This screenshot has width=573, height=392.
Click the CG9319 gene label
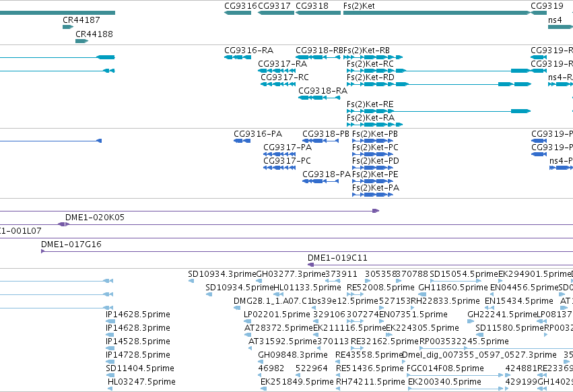tap(547, 6)
